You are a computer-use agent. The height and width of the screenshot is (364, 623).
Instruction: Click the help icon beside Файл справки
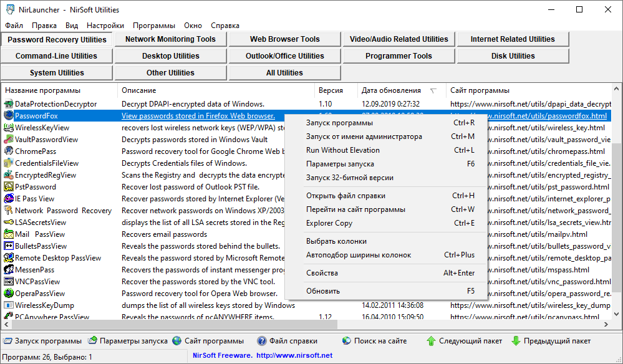262,341
